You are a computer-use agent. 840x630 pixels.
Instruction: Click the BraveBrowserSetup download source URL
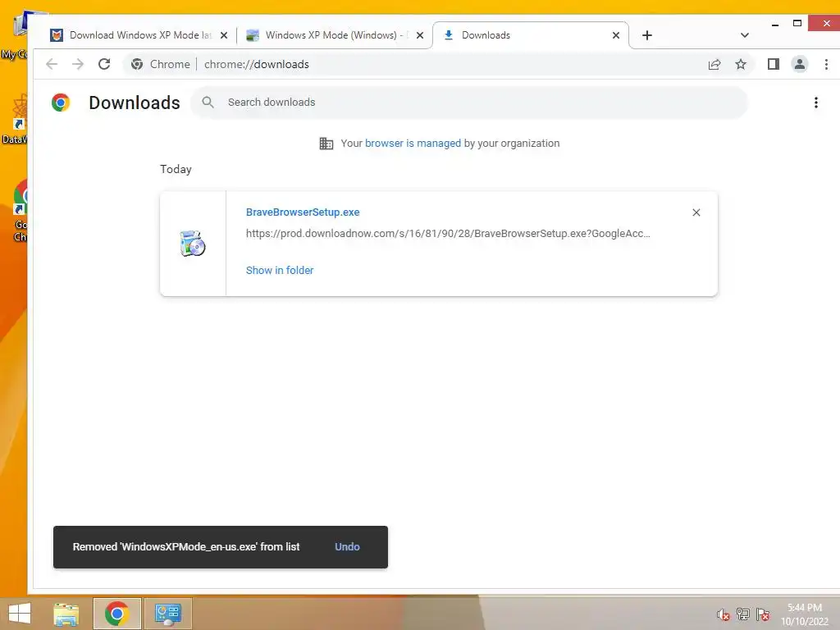tap(448, 234)
